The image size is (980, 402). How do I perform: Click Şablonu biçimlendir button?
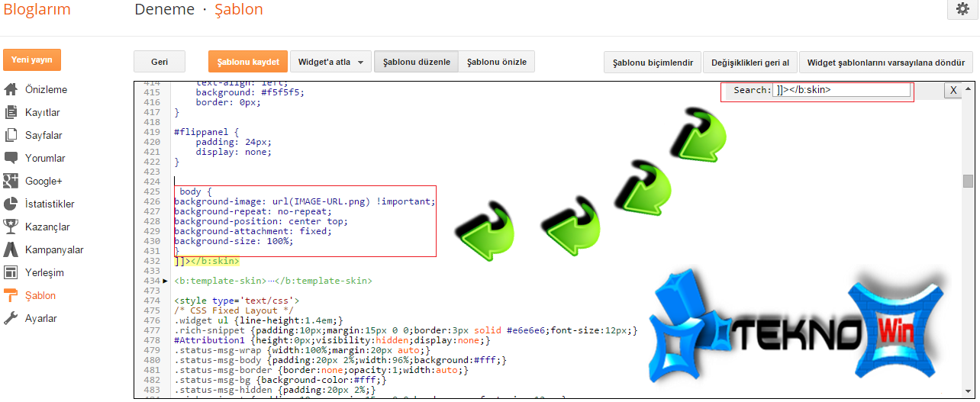[653, 63]
